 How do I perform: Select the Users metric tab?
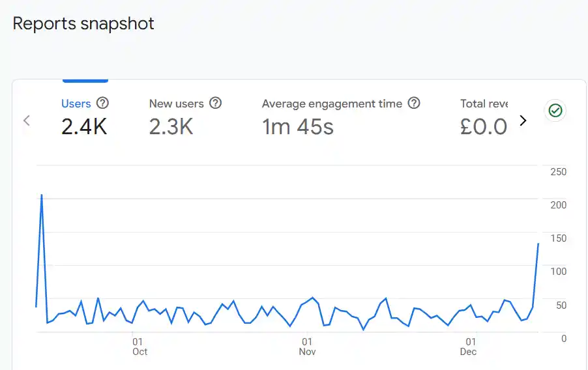tap(76, 104)
